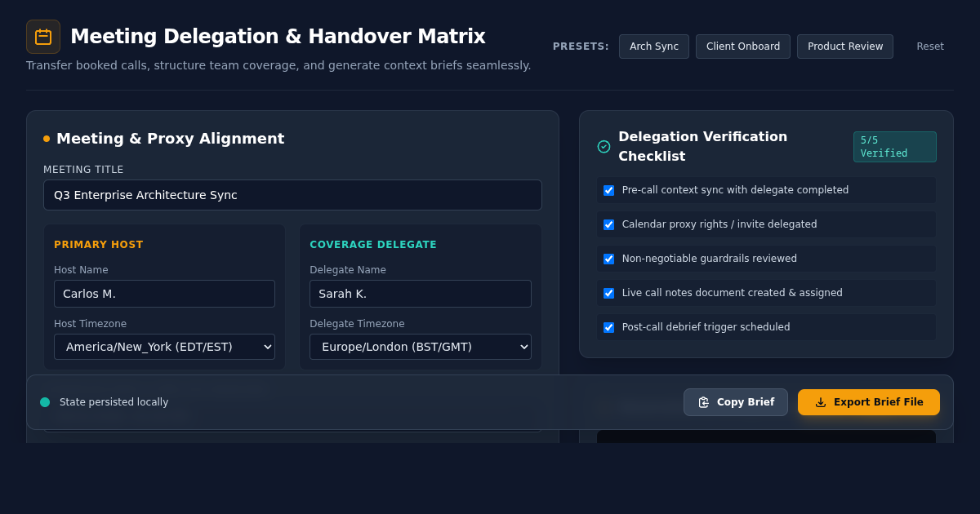Image resolution: width=980 pixels, height=514 pixels.
Task: Uncheck Live call notes document created & assigned
Action: pyautogui.click(x=608, y=293)
